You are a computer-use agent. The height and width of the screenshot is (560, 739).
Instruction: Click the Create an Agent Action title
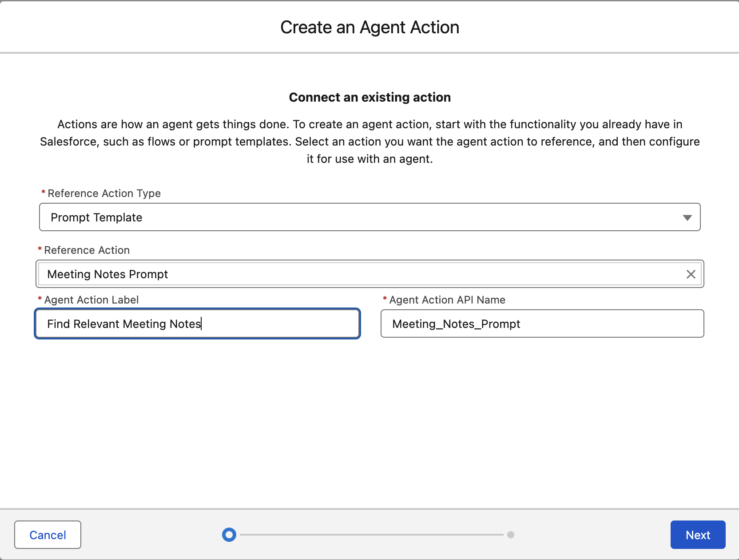pyautogui.click(x=369, y=28)
